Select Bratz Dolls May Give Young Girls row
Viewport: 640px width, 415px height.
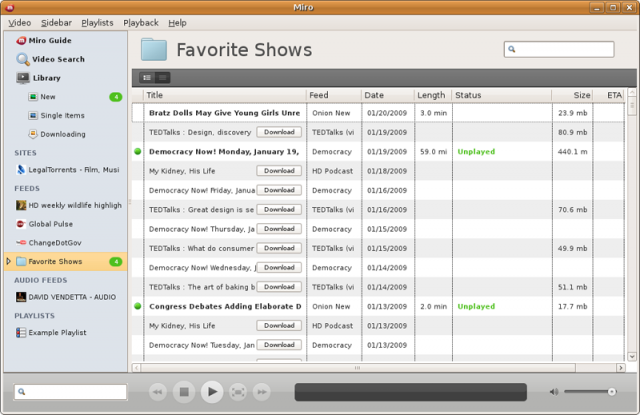(x=378, y=113)
